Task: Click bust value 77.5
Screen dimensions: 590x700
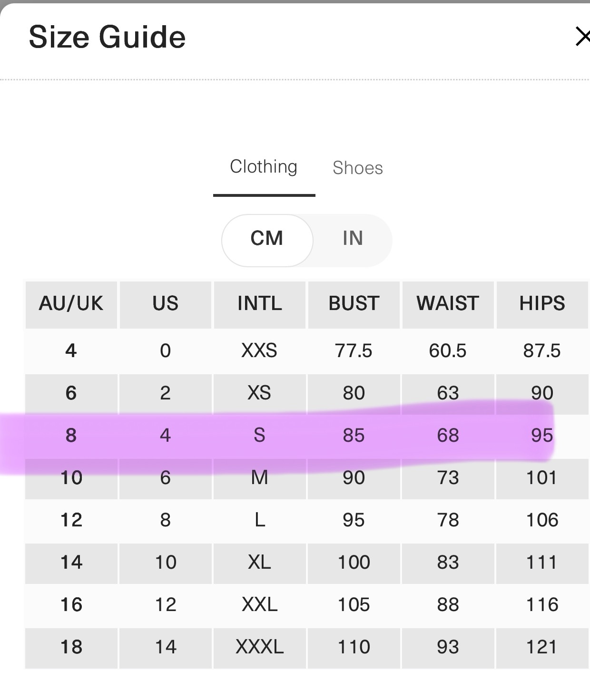Action: (354, 351)
